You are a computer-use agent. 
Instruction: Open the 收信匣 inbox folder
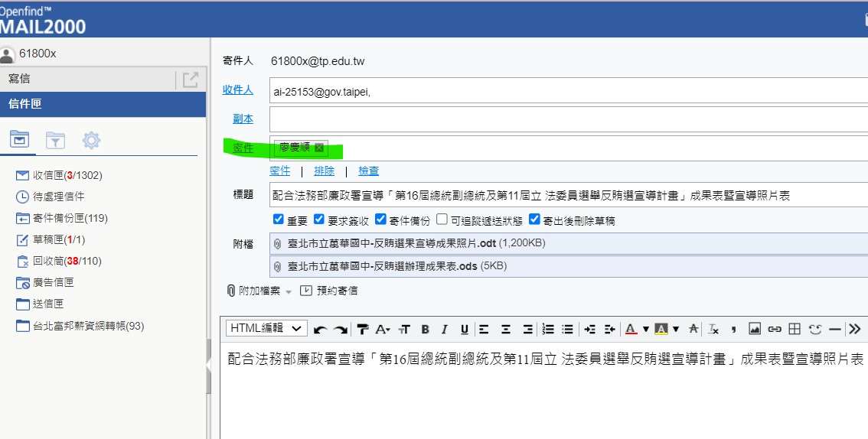[67, 175]
